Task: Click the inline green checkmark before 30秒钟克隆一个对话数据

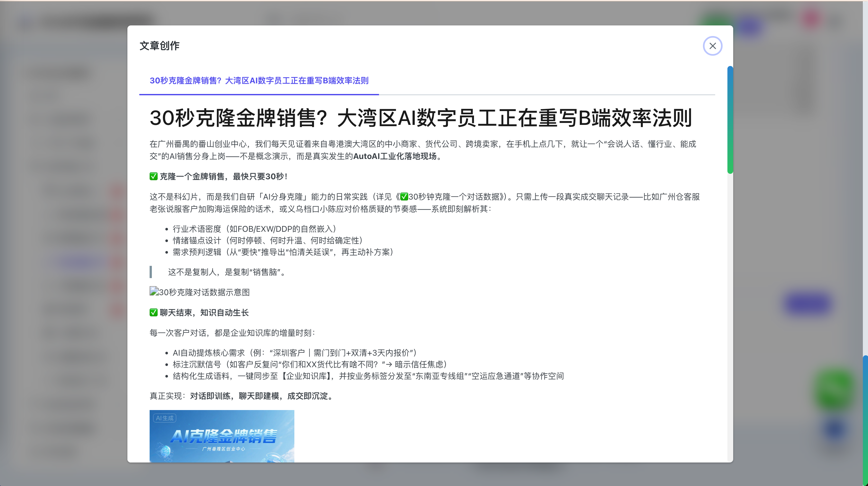Action: [404, 196]
